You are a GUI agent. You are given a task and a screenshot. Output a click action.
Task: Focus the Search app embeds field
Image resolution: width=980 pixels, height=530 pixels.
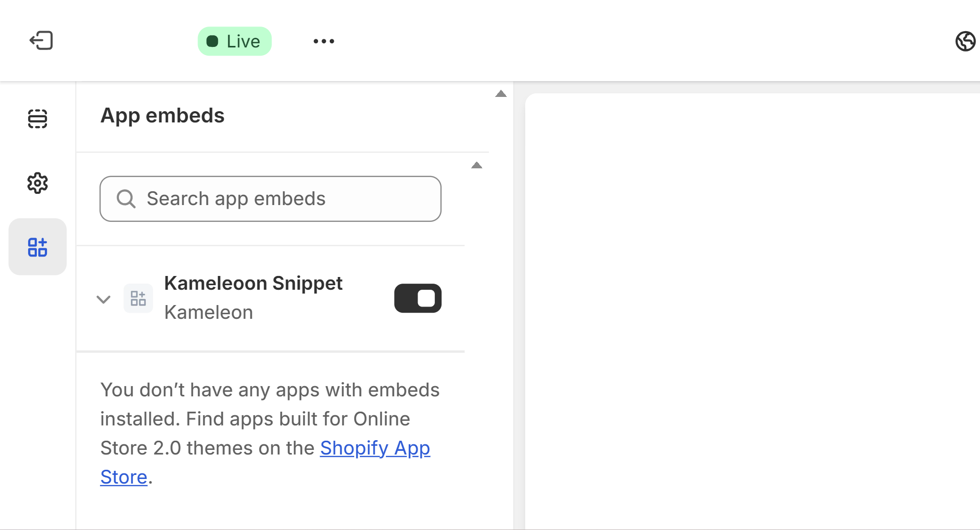(x=286, y=199)
